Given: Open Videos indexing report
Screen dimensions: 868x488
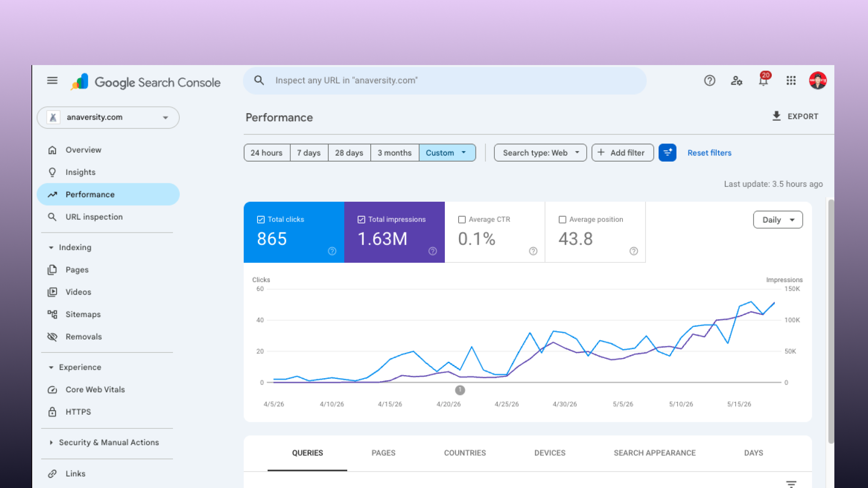Looking at the screenshot, I should pos(108,292).
